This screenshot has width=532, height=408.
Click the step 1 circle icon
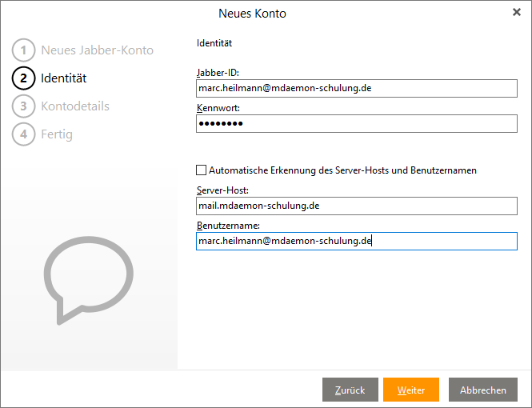[23, 50]
